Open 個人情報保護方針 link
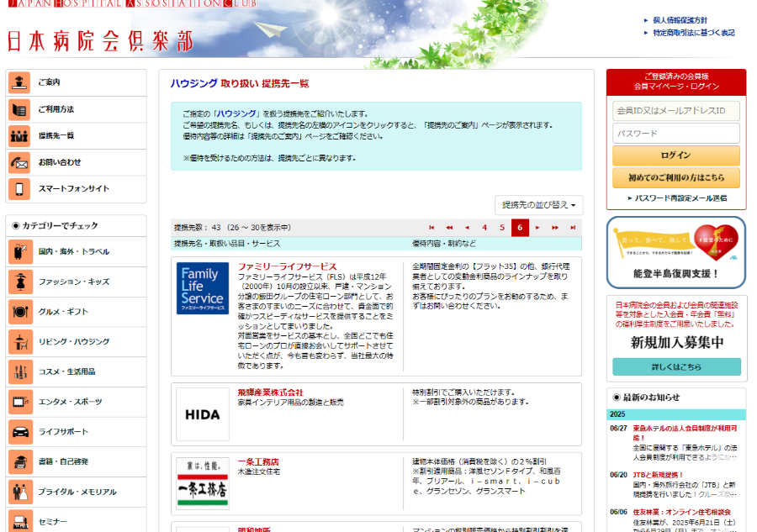Screen dimensions: 757x532 pos(680,20)
